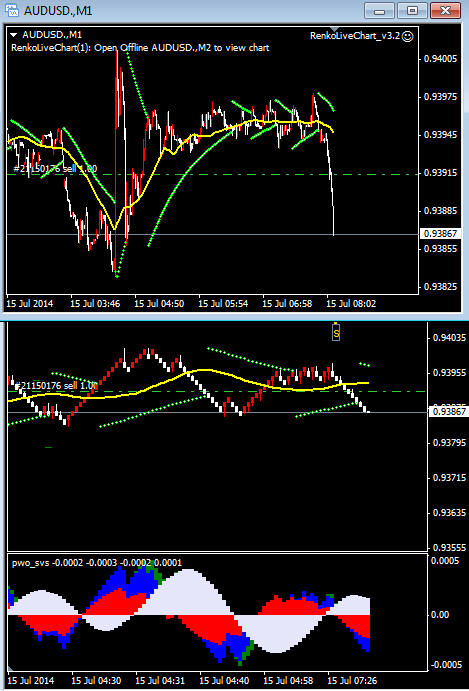The width and height of the screenshot is (469, 691).
Task: Click the RenkoLiveChart smiley face icon
Action: point(408,37)
